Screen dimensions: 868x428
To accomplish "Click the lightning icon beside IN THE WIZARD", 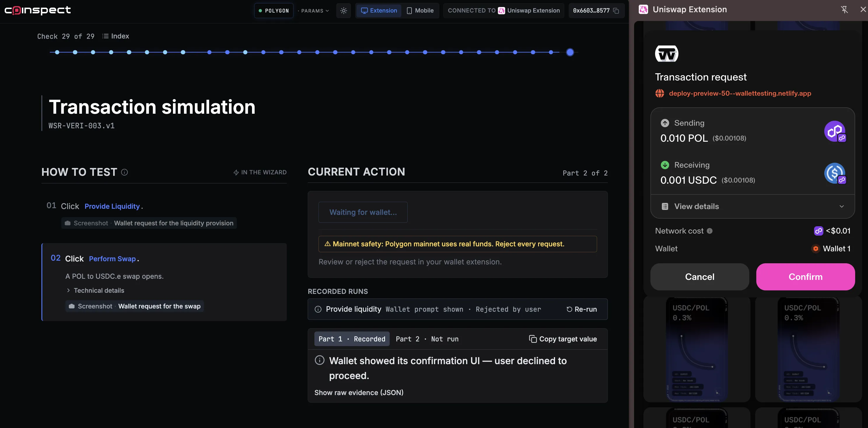I will 236,172.
